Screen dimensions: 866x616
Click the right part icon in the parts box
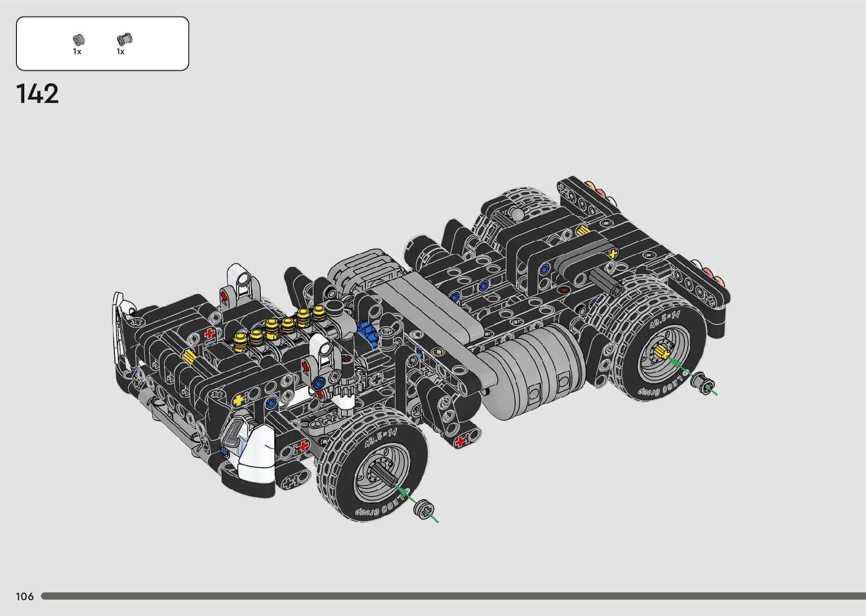(x=123, y=39)
